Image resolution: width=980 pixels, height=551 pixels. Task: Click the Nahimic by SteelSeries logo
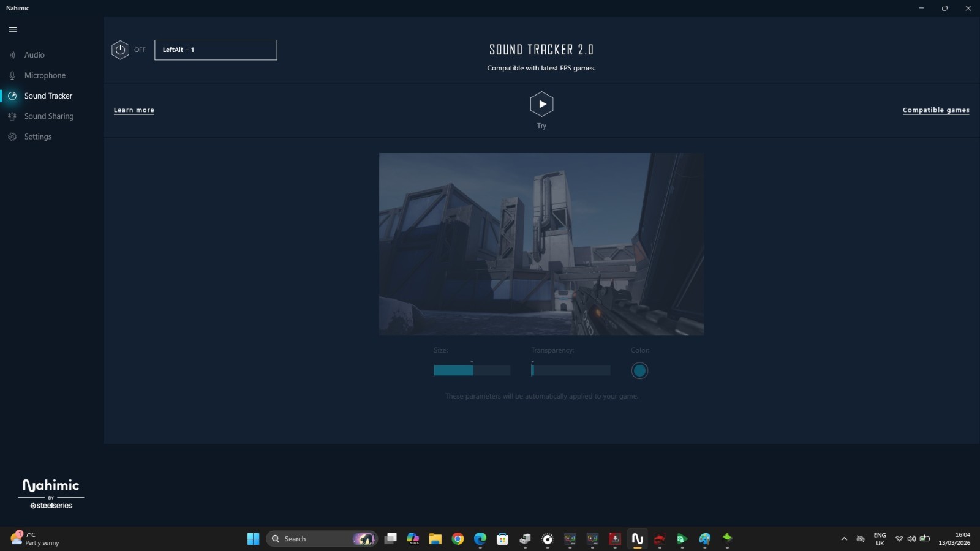[x=51, y=493]
